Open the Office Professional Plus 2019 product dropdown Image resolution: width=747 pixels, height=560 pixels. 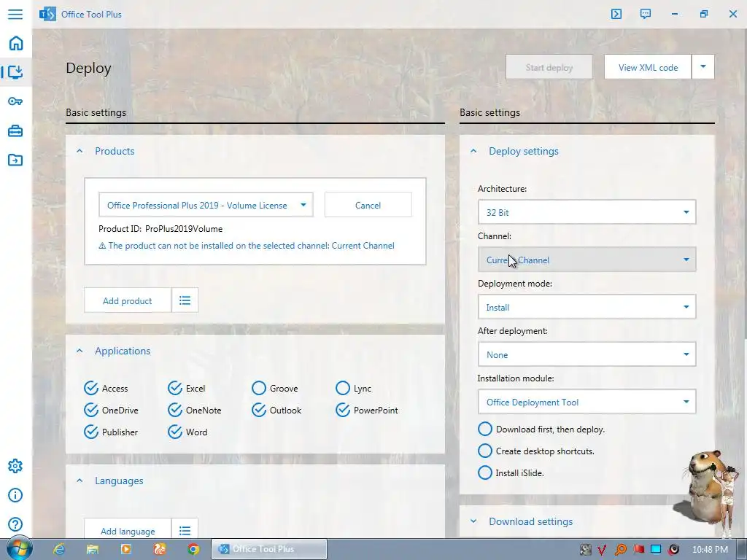[206, 205]
